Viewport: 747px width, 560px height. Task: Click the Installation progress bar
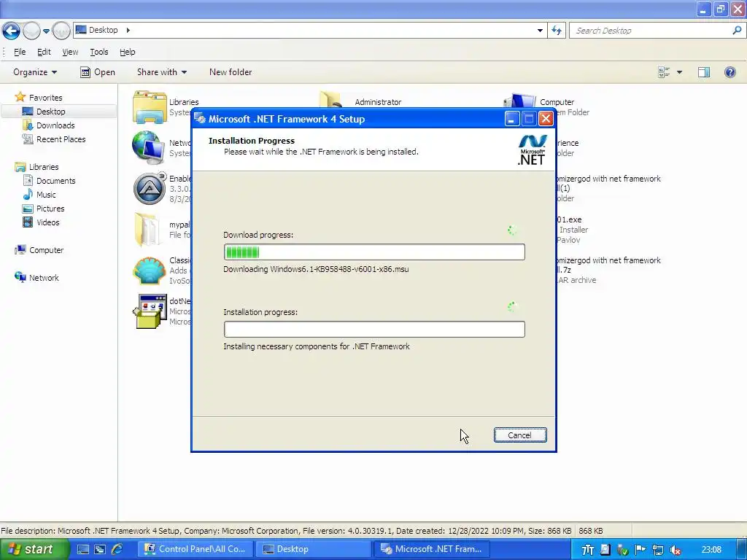374,329
